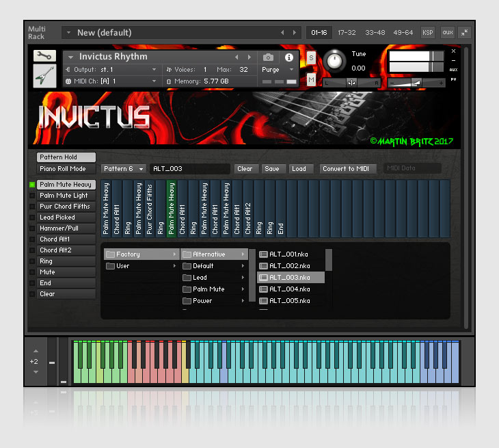Open the instrument info icon
Screen dimensions: 499x448
[x=289, y=57]
